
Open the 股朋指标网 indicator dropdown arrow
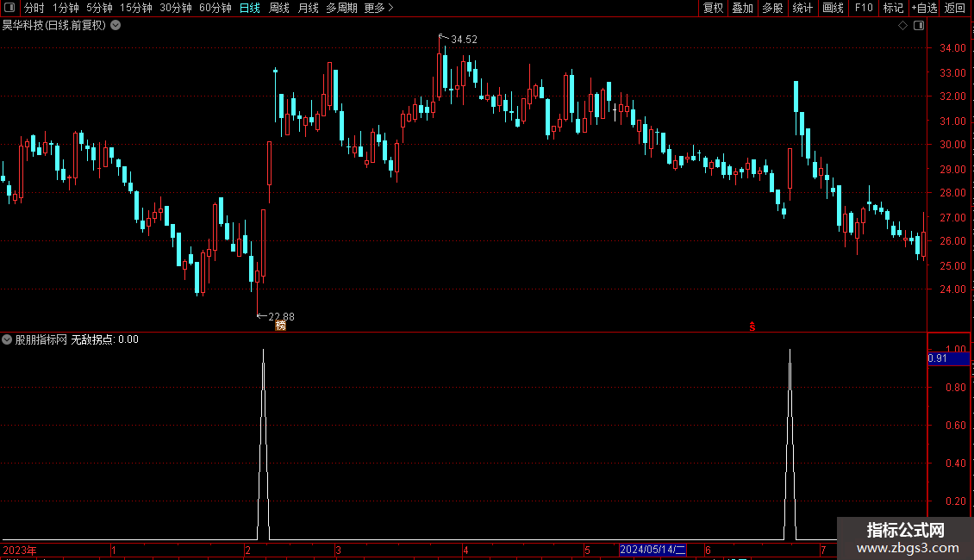(7, 339)
